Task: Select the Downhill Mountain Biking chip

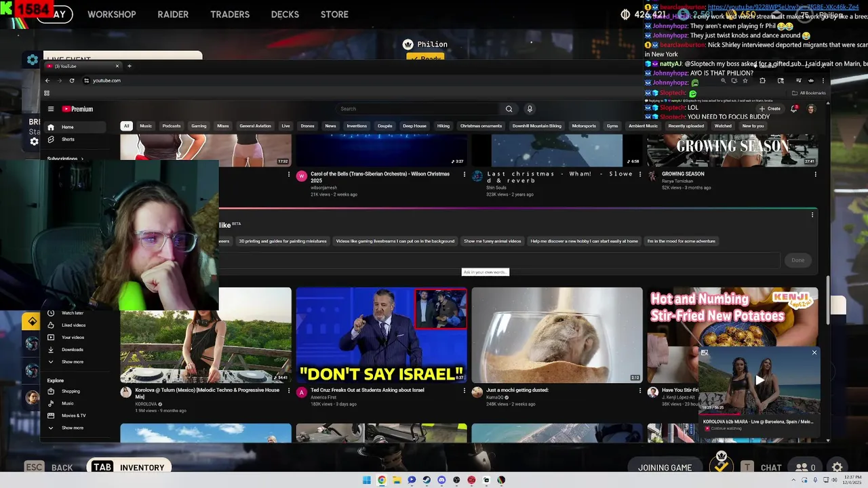Action: point(537,126)
